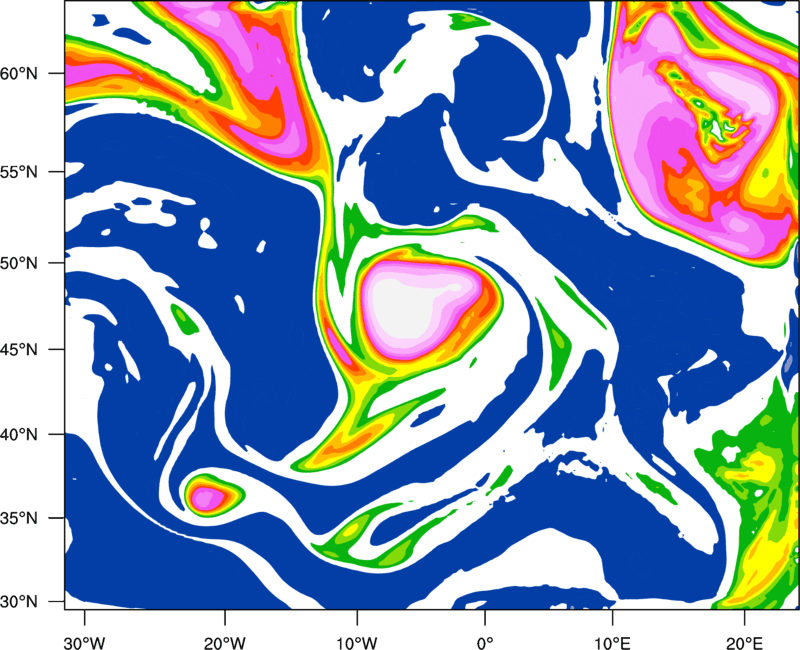Click the 0° longitude axis label
Image resolution: width=800 pixels, height=650 pixels.
point(485,643)
